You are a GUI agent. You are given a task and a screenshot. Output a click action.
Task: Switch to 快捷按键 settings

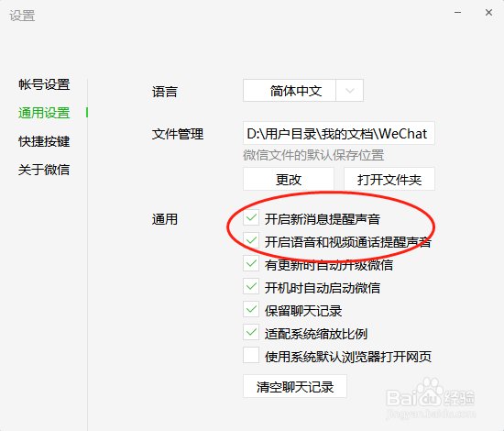point(44,141)
